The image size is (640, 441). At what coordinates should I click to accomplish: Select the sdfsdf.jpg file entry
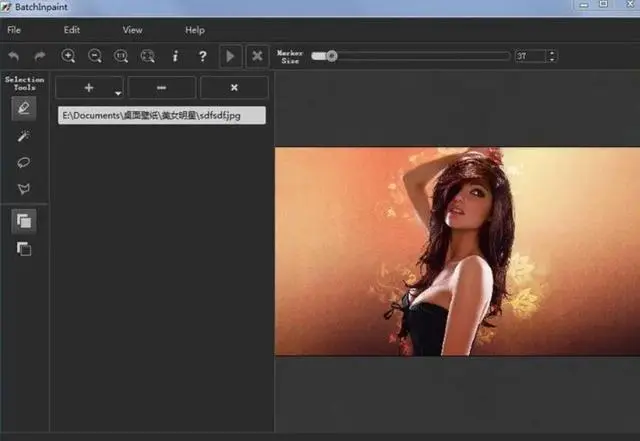pos(162,116)
